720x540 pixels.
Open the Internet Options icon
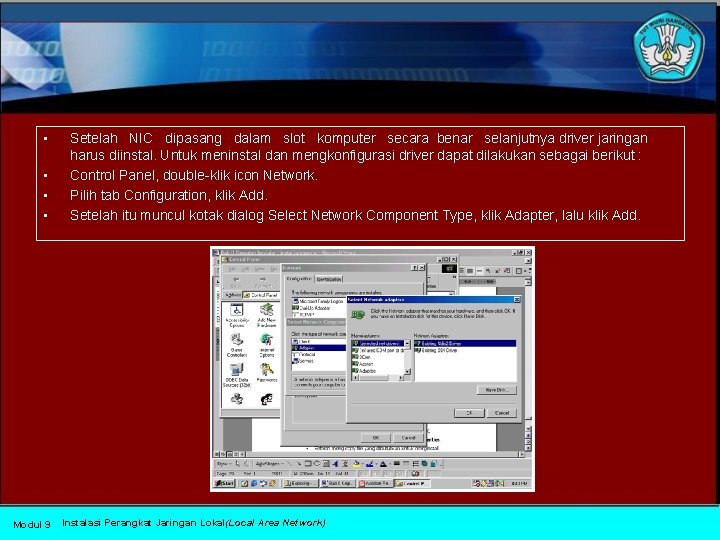[x=267, y=345]
